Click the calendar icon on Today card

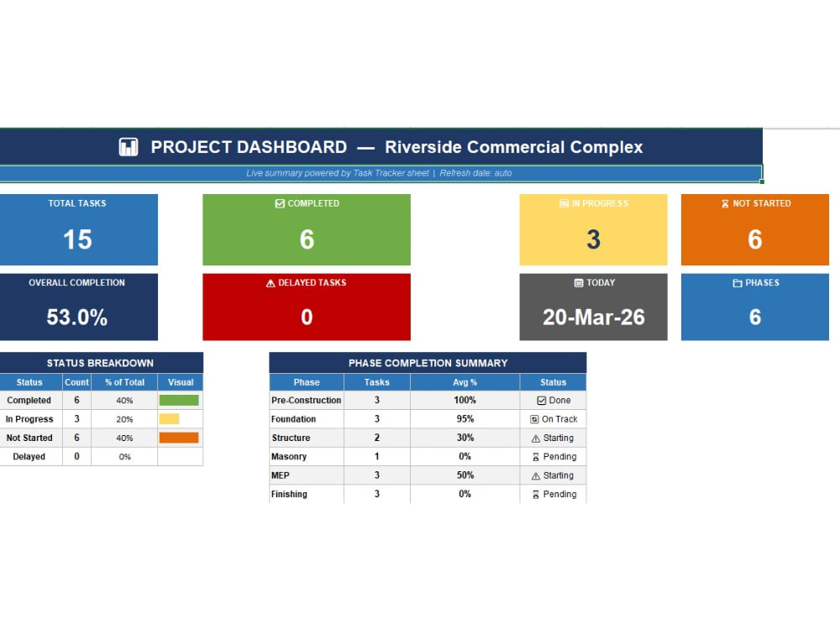tap(579, 283)
